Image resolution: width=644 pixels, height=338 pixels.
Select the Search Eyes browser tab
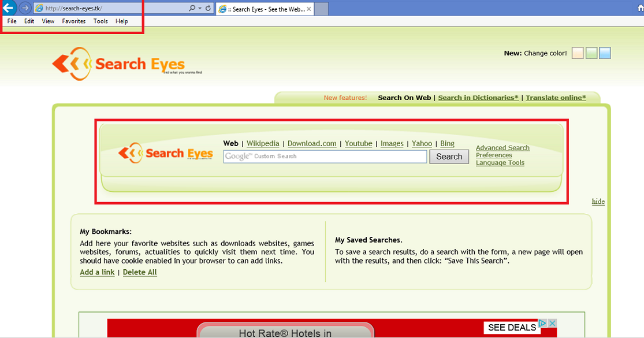tap(265, 9)
